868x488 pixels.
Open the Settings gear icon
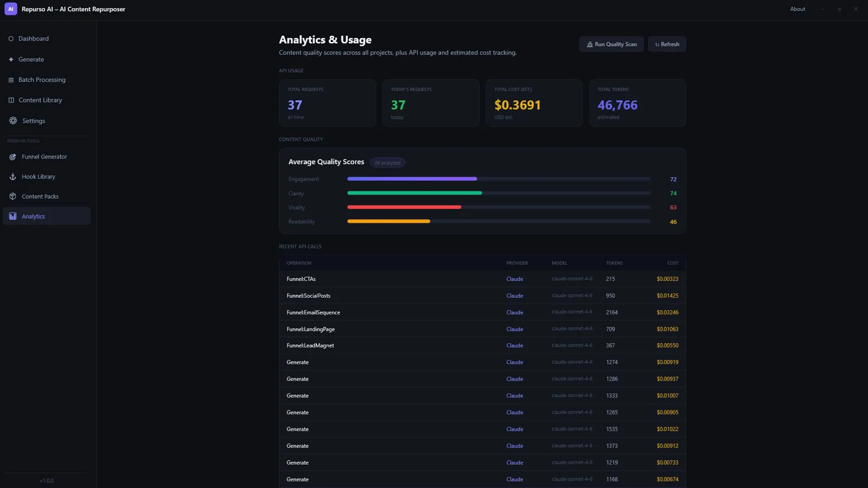pyautogui.click(x=13, y=121)
